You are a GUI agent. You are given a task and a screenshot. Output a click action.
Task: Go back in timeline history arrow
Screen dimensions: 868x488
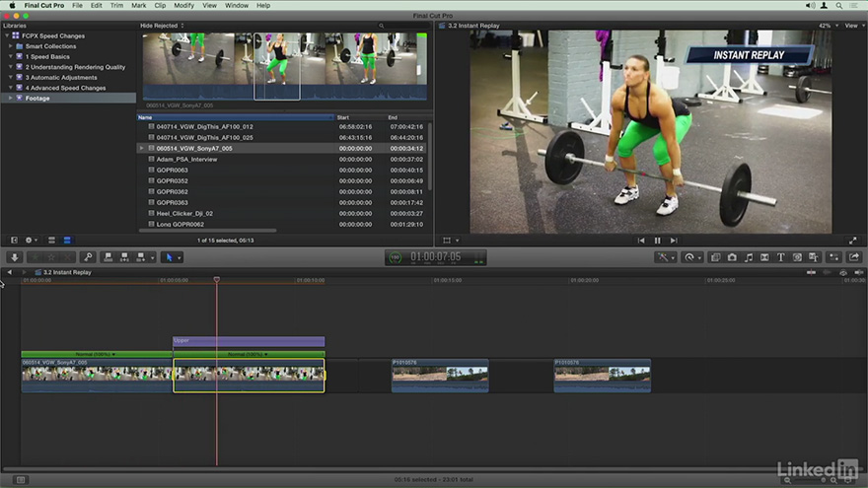pyautogui.click(x=10, y=272)
